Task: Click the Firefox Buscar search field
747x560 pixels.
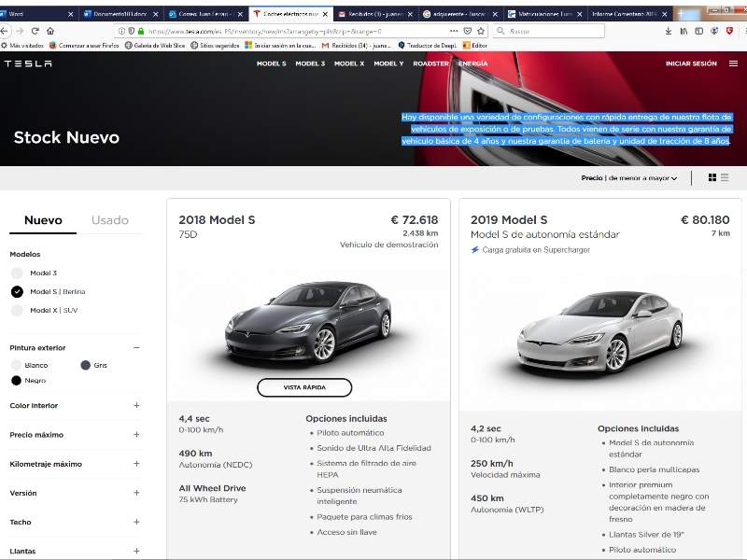Action: pyautogui.click(x=548, y=31)
